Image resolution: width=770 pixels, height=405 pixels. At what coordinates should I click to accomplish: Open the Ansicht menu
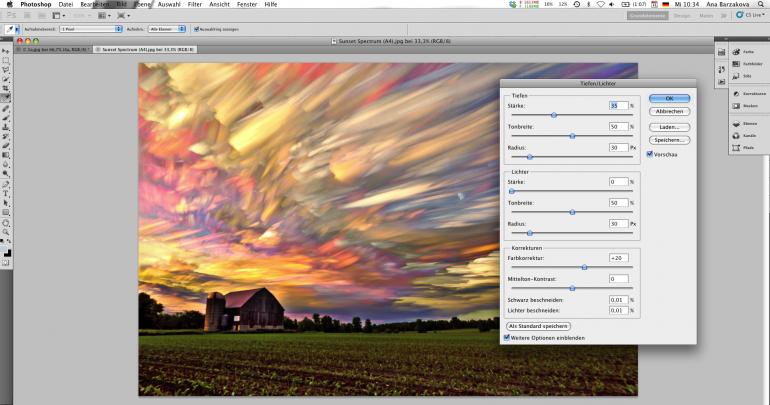coord(219,4)
